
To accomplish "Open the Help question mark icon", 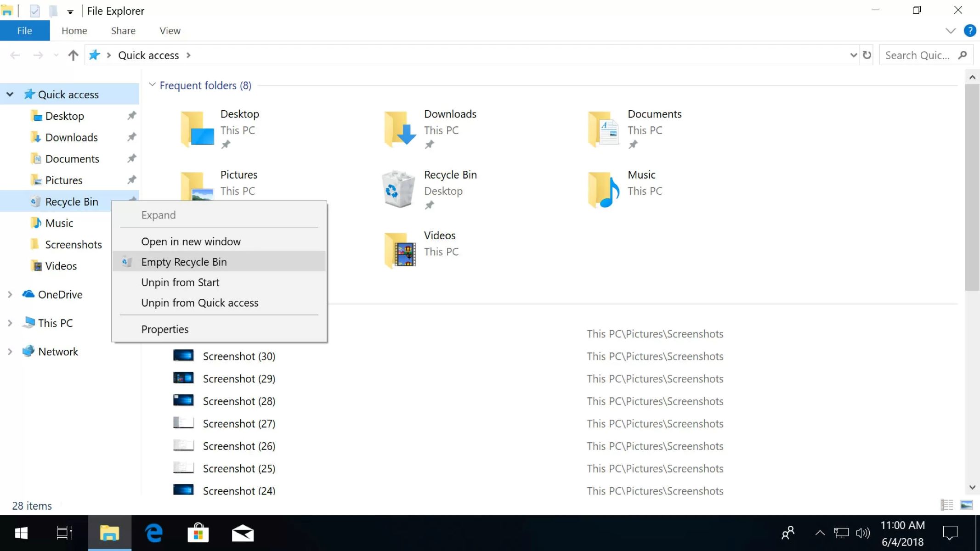I will click(969, 31).
